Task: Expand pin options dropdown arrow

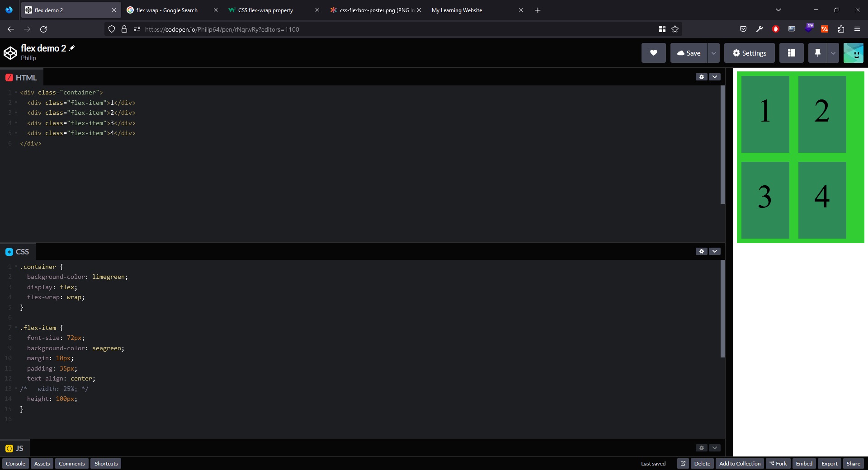Action: [833, 53]
